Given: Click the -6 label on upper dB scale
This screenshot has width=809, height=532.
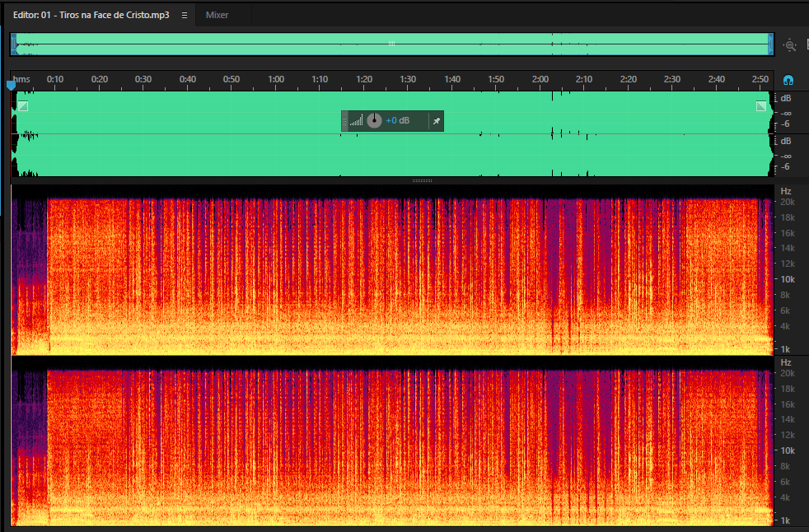Looking at the screenshot, I should coord(785,124).
